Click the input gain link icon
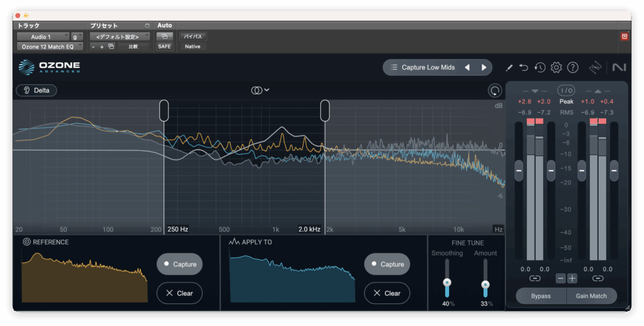This screenshot has height=326, width=644. pos(535,278)
